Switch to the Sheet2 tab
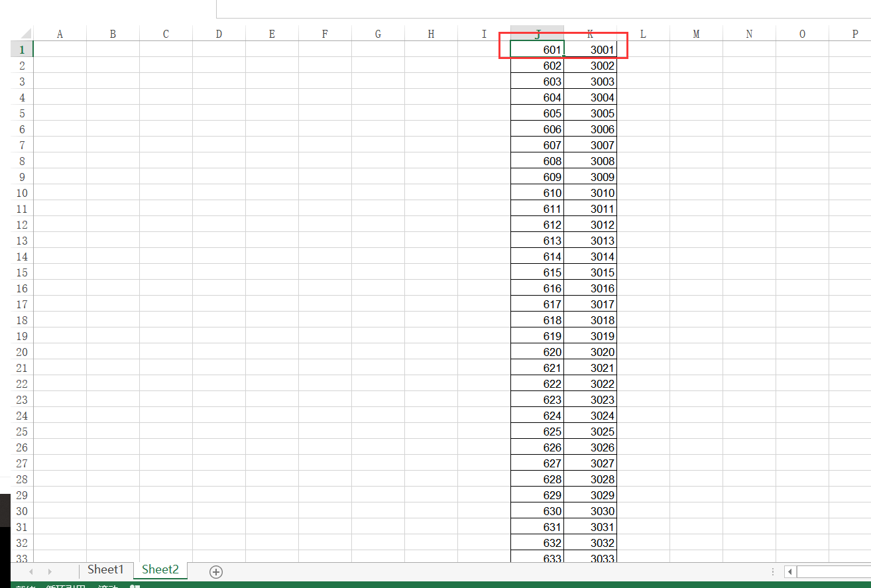 tap(160, 569)
